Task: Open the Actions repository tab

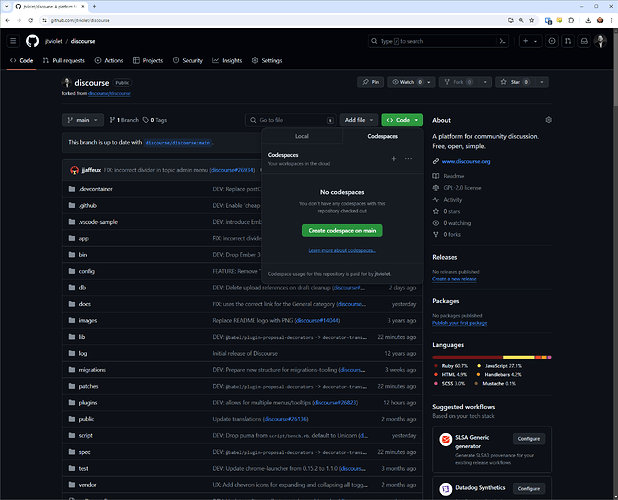Action: tap(109, 60)
